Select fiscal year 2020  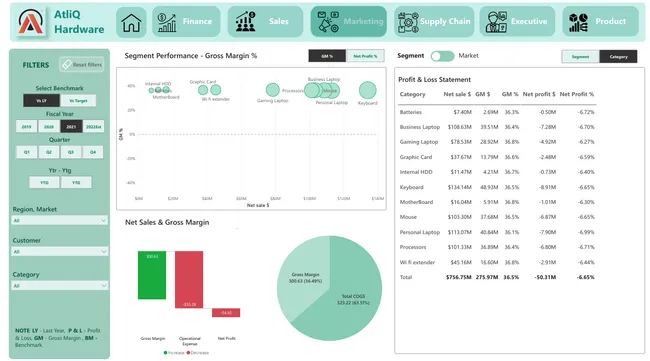point(49,126)
